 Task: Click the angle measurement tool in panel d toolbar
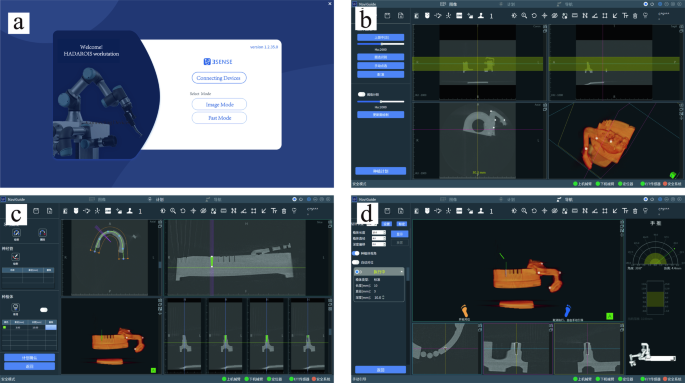[595, 211]
